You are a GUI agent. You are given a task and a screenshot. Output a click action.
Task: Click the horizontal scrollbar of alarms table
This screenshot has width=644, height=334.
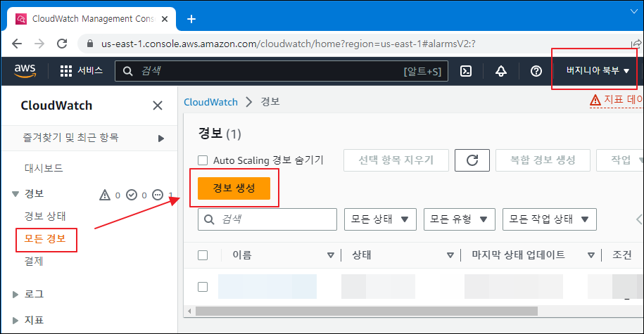(x=367, y=311)
